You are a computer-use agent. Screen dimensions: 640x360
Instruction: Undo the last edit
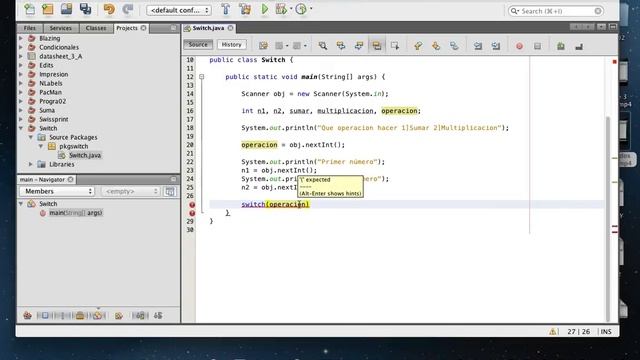(x=109, y=9)
